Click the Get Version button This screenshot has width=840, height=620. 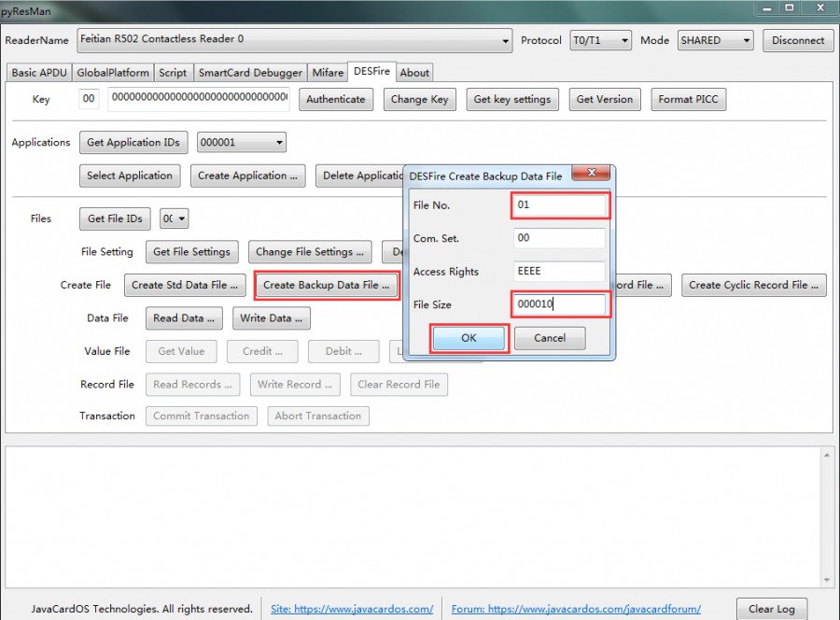604,100
